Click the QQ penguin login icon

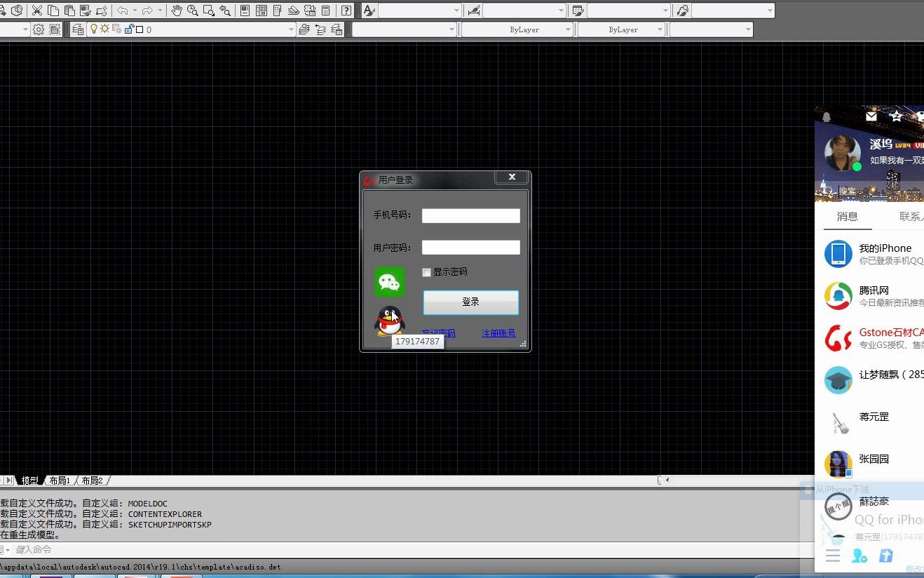pyautogui.click(x=389, y=321)
